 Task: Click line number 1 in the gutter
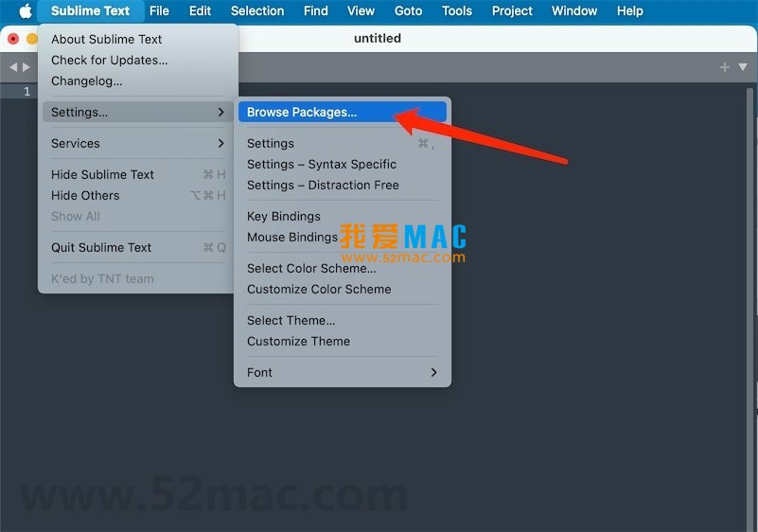point(26,92)
